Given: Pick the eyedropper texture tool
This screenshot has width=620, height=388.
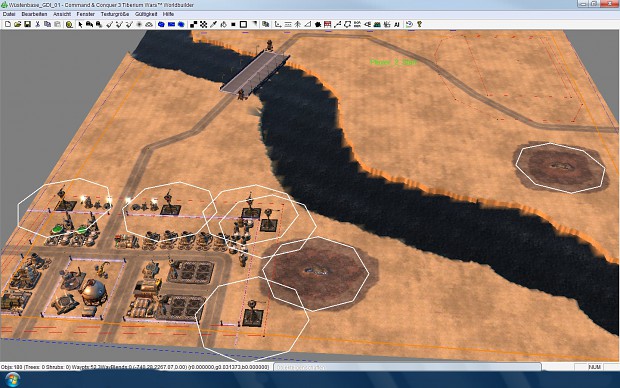Looking at the screenshot, I should [x=214, y=25].
